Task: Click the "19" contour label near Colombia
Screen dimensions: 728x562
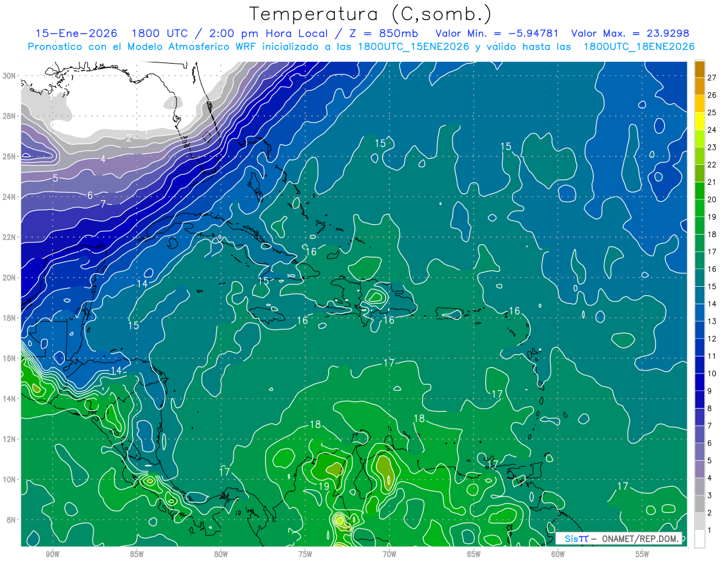Action: [x=323, y=486]
